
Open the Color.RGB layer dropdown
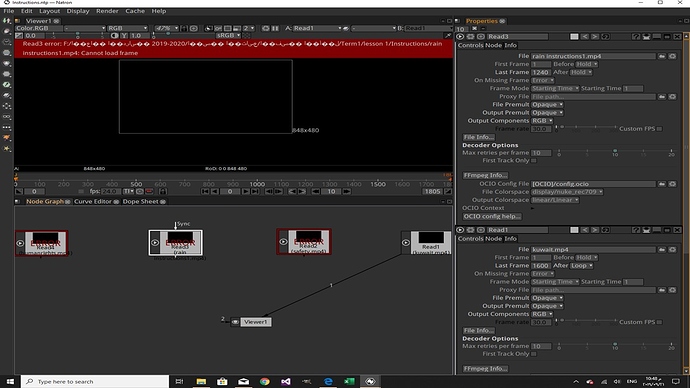[x=39, y=28]
